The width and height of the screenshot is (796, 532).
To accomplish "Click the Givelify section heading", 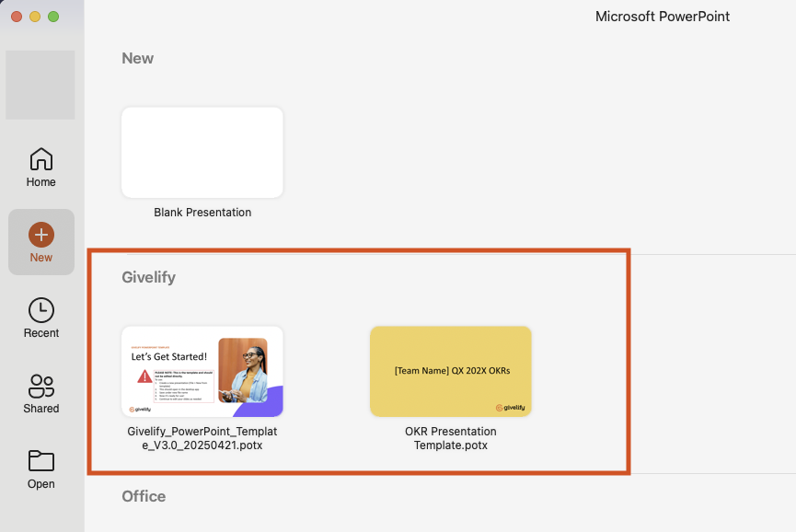I will point(148,277).
